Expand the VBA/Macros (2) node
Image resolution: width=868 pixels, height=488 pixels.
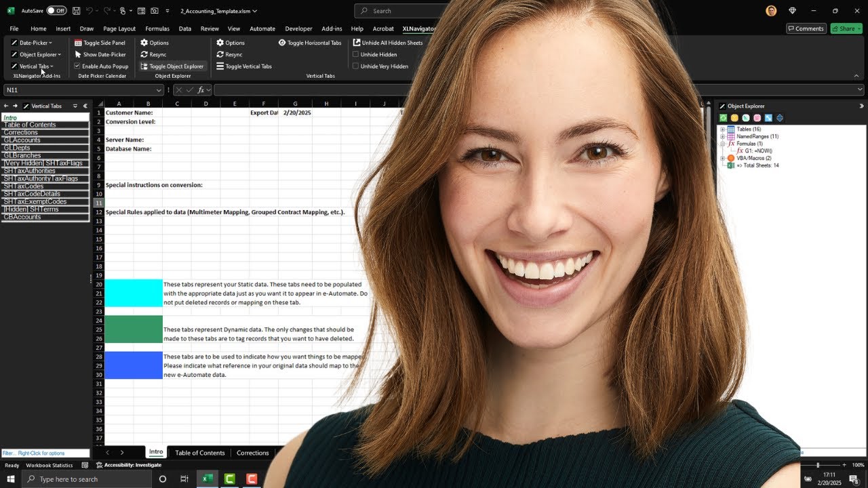pyautogui.click(x=723, y=158)
